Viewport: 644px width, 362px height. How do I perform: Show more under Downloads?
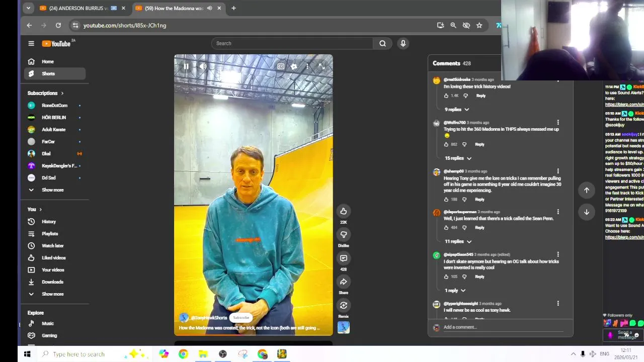[x=55, y=294]
